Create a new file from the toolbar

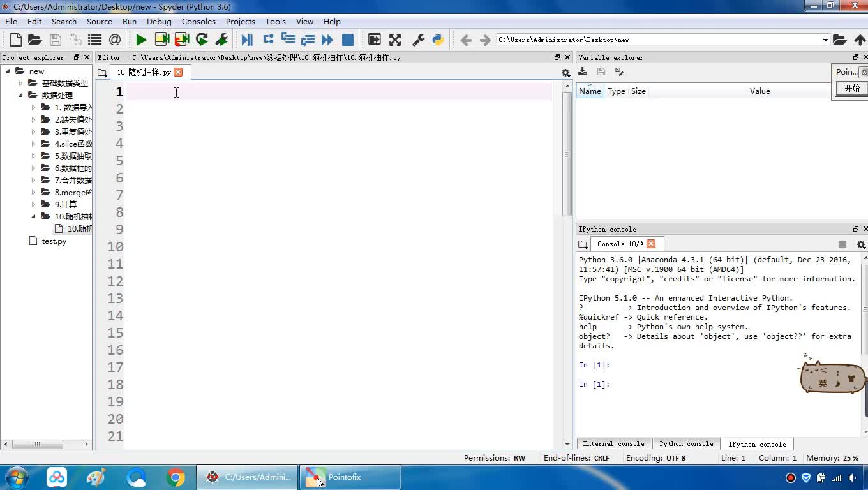16,40
